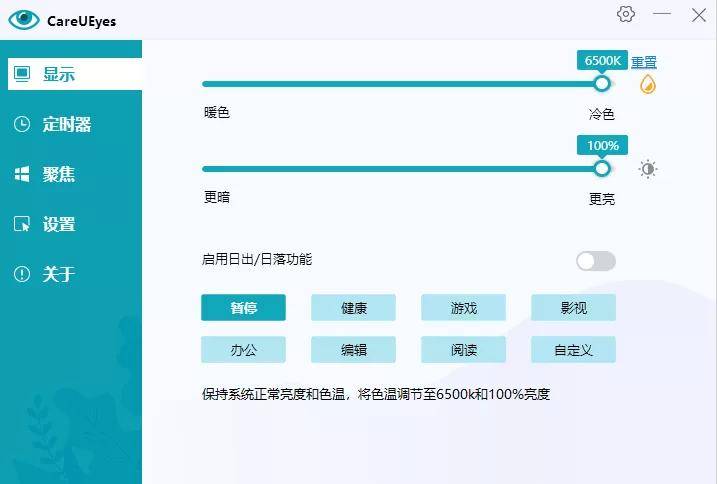Activate the 游戏 preset

click(463, 307)
